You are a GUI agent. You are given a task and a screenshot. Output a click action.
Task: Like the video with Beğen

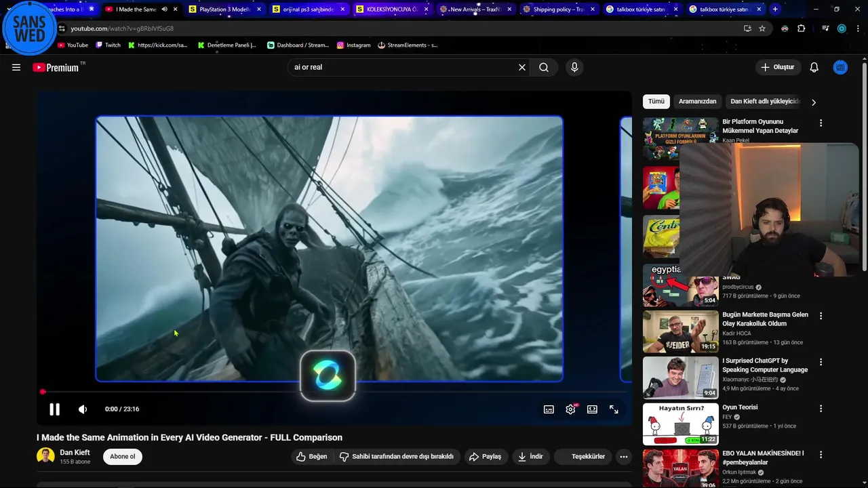coord(311,456)
